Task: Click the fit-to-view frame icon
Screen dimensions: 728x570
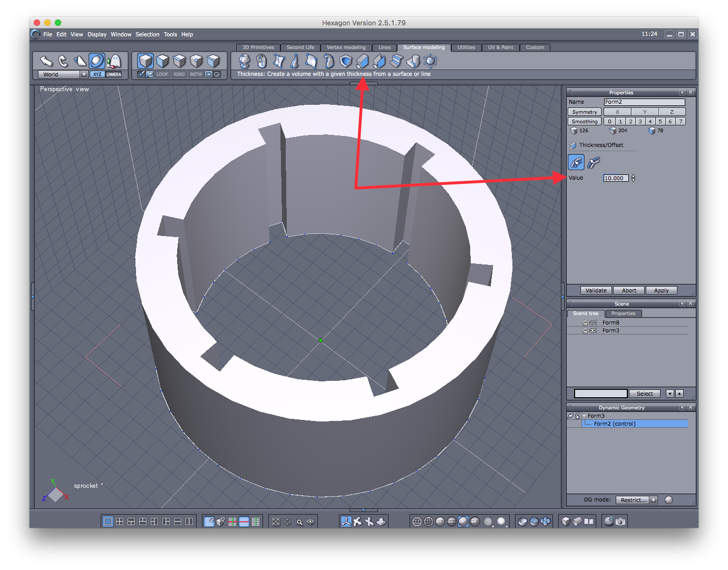Action: [x=276, y=522]
